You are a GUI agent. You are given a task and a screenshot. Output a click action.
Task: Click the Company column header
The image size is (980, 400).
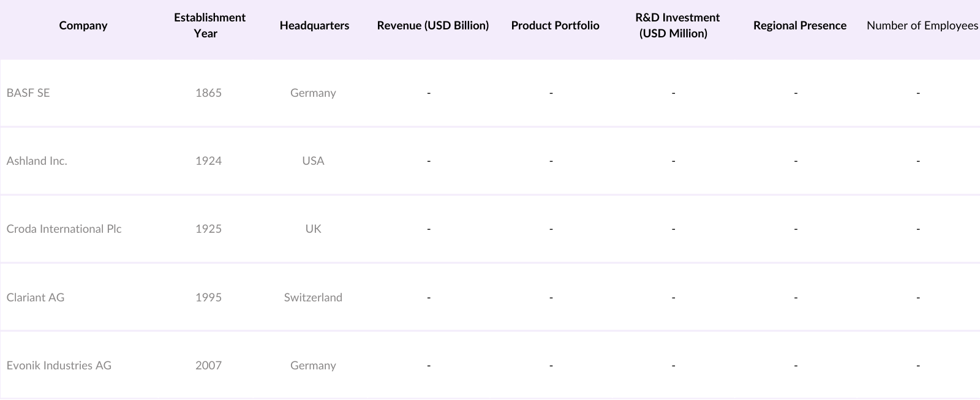83,26
